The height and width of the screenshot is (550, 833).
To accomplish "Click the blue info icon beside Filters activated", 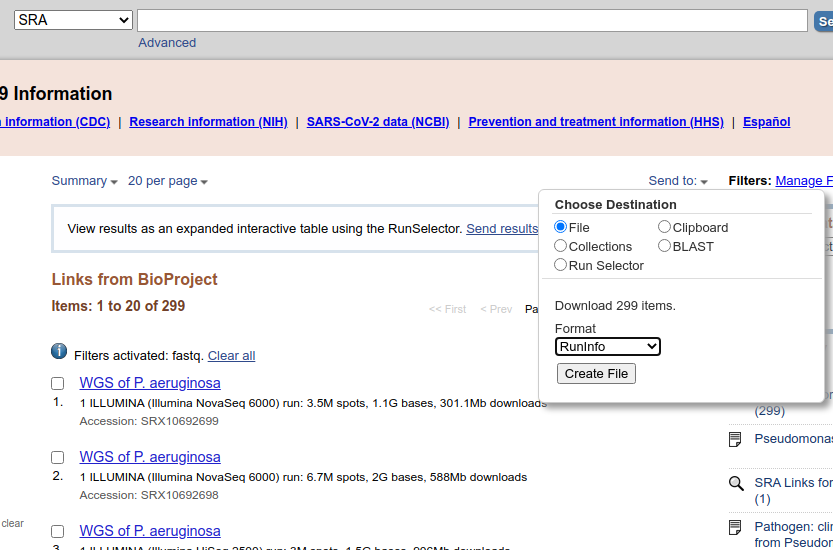I will point(59,351).
